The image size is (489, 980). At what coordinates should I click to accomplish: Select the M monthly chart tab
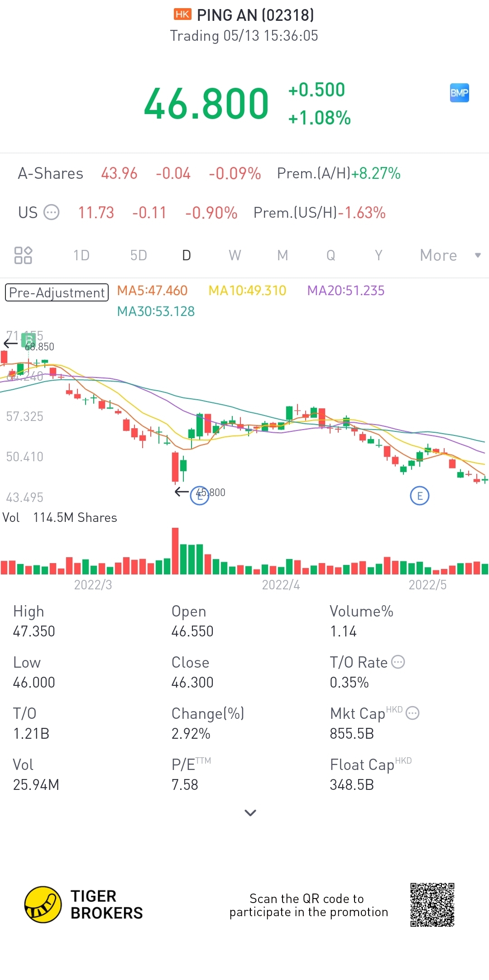coord(283,255)
